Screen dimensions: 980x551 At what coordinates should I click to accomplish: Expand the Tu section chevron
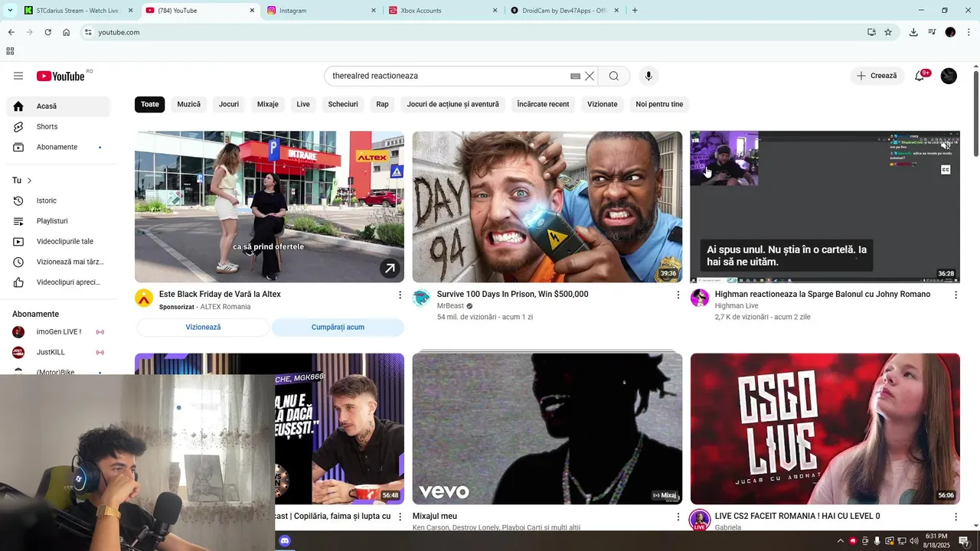[29, 181]
